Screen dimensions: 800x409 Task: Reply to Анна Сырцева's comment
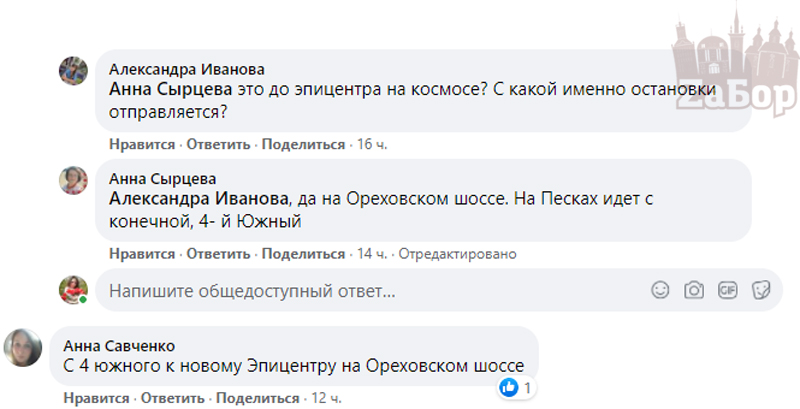point(217,254)
